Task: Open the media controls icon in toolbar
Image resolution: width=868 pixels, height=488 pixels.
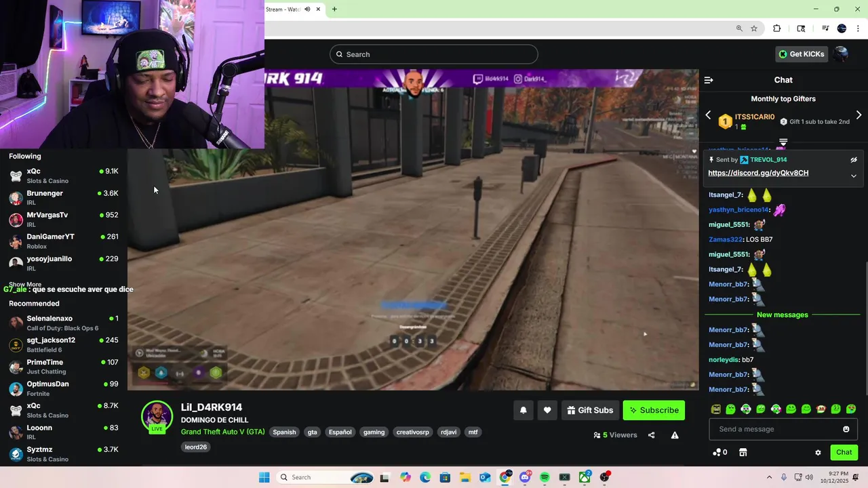Action: click(825, 28)
